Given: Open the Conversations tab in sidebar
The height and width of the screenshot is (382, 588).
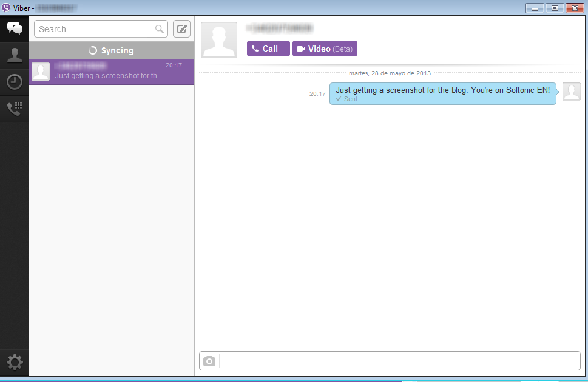Looking at the screenshot, I should coord(15,28).
